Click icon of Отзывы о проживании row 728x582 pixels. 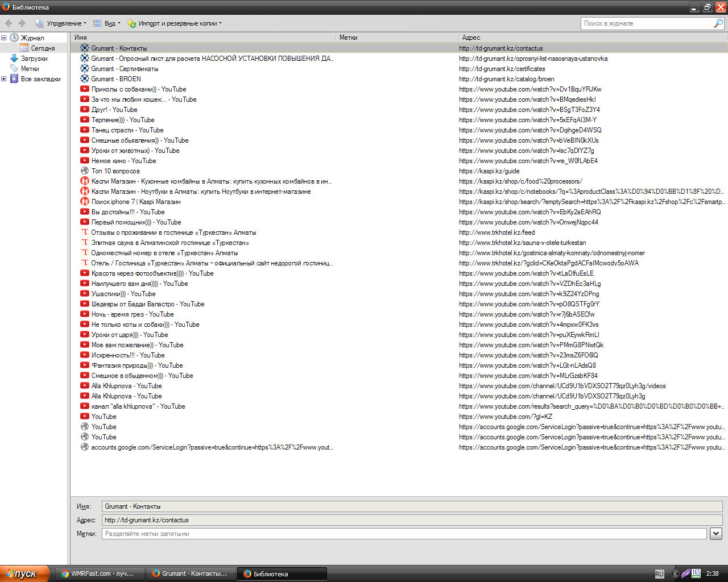pyautogui.click(x=85, y=232)
